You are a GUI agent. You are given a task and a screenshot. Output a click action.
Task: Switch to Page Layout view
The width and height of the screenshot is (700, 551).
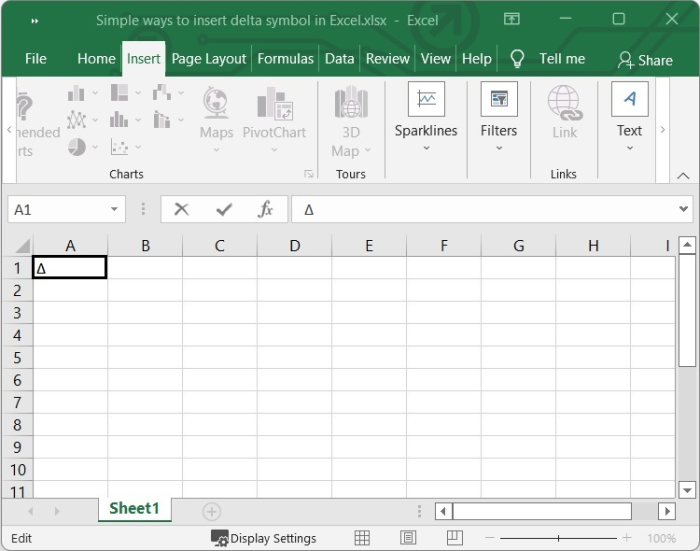(408, 538)
